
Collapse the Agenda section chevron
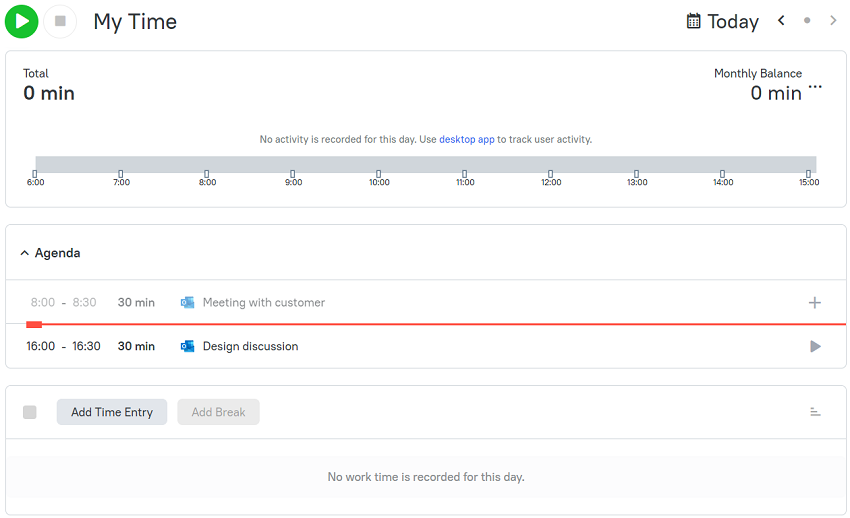24,253
